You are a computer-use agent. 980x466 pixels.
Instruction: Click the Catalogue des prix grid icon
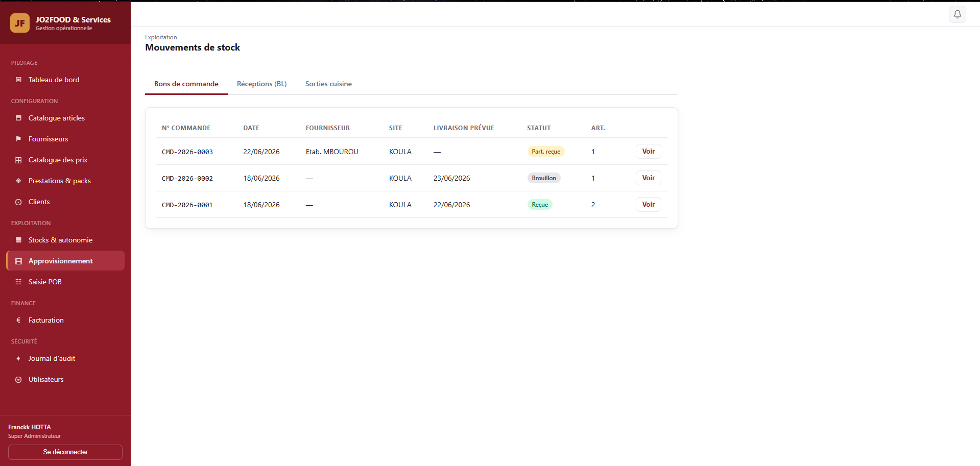click(18, 160)
